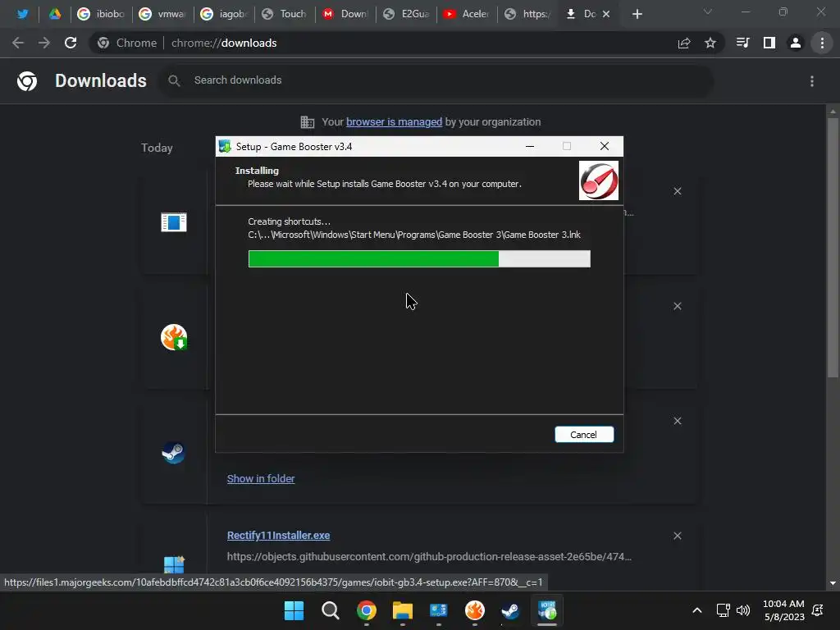The width and height of the screenshot is (840, 630).
Task: Switch to the MajorGeeks Downl tab
Action: (x=345, y=14)
